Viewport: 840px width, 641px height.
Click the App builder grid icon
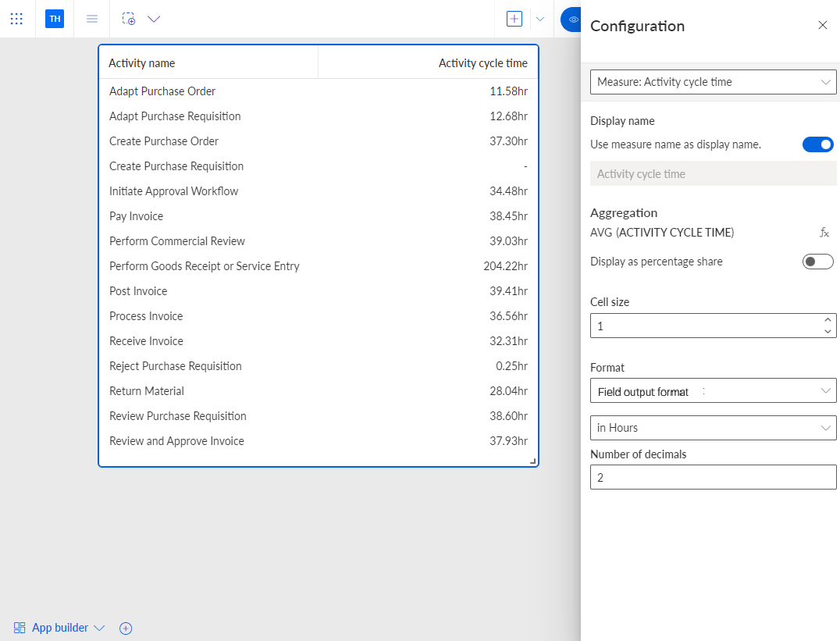20,628
